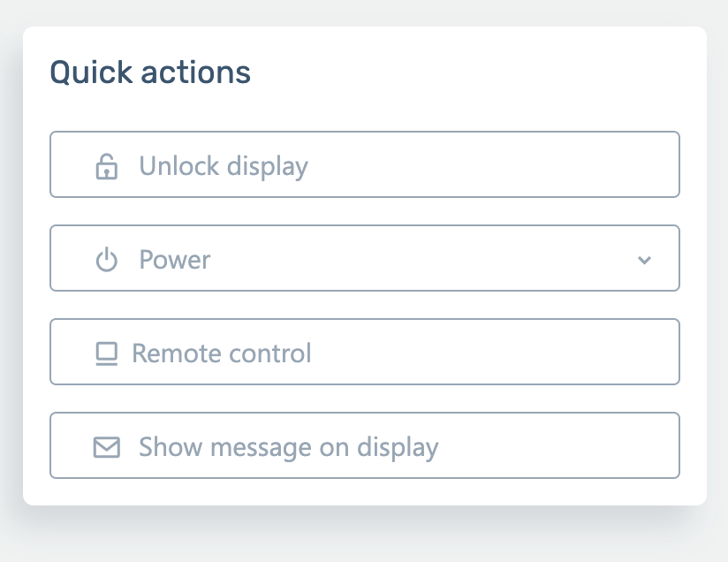Click the envelope icon for display message

[107, 447]
